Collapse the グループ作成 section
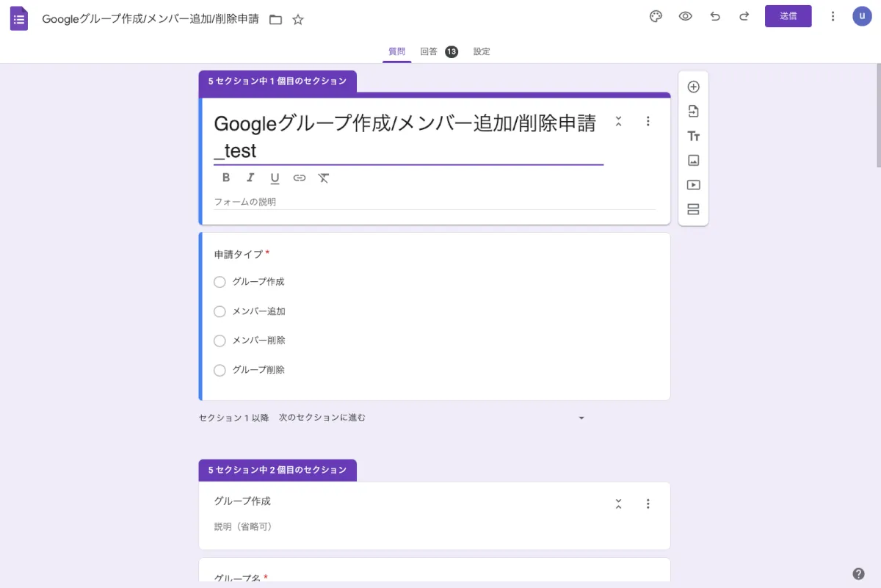 (618, 504)
